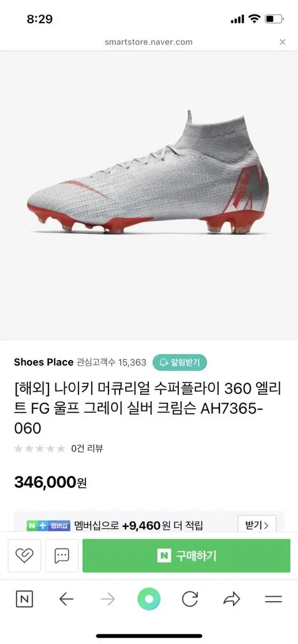The width and height of the screenshot is (298, 644).
Task: Go back with the left arrow
Action: pos(66,599)
